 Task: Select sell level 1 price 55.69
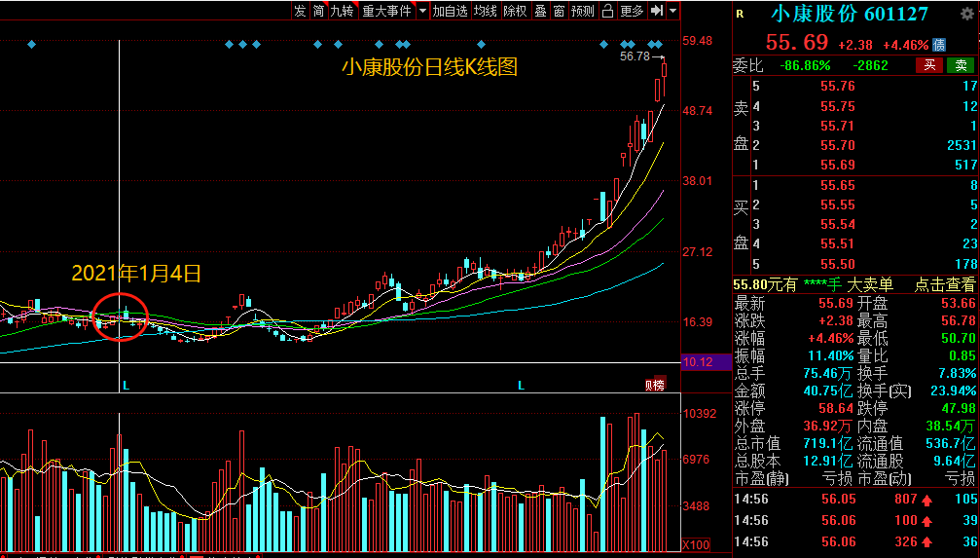pyautogui.click(x=838, y=166)
